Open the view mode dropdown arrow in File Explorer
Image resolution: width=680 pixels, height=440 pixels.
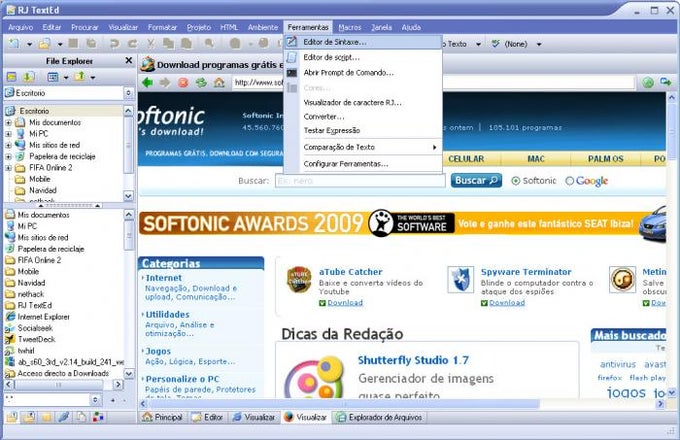click(66, 78)
